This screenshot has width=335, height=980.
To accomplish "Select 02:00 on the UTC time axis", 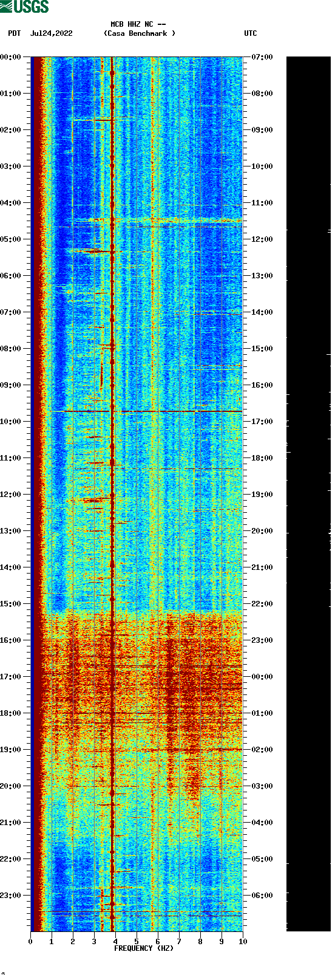I will click(x=262, y=750).
